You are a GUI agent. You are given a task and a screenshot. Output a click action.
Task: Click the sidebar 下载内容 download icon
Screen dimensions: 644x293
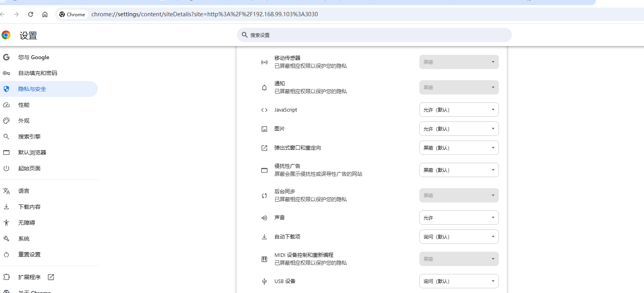tap(6, 207)
